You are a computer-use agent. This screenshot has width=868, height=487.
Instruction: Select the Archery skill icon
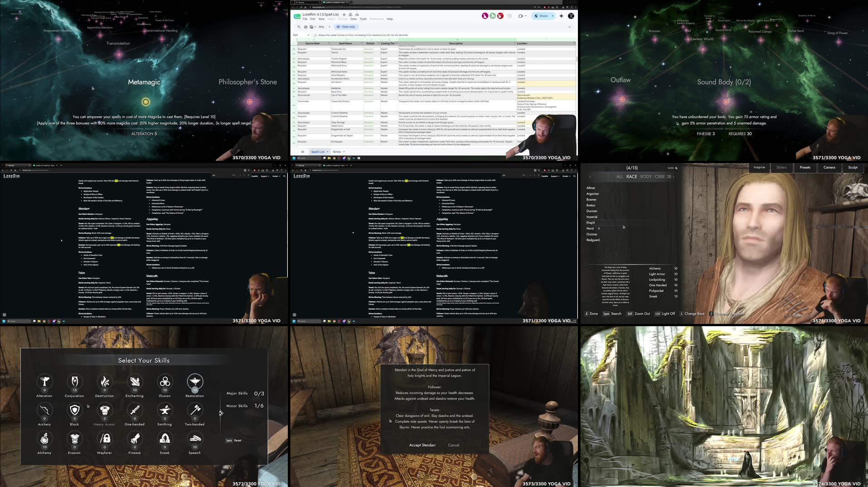tap(44, 410)
